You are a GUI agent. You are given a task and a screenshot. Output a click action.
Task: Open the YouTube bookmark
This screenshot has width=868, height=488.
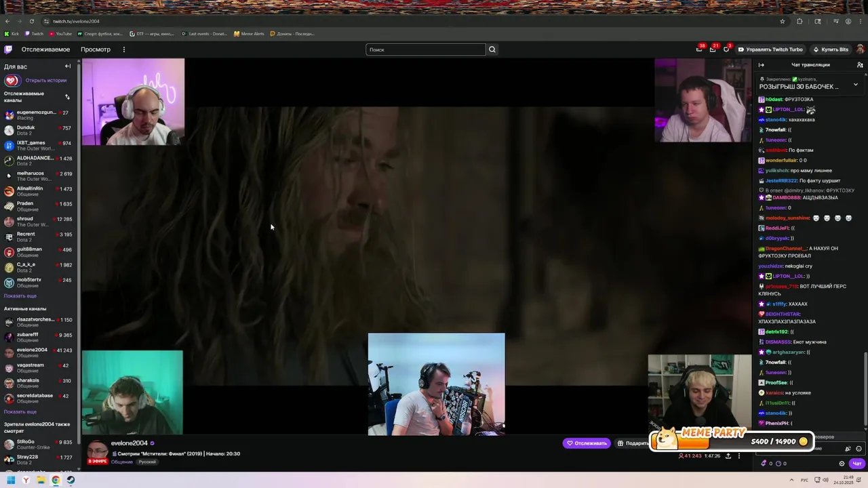click(60, 34)
